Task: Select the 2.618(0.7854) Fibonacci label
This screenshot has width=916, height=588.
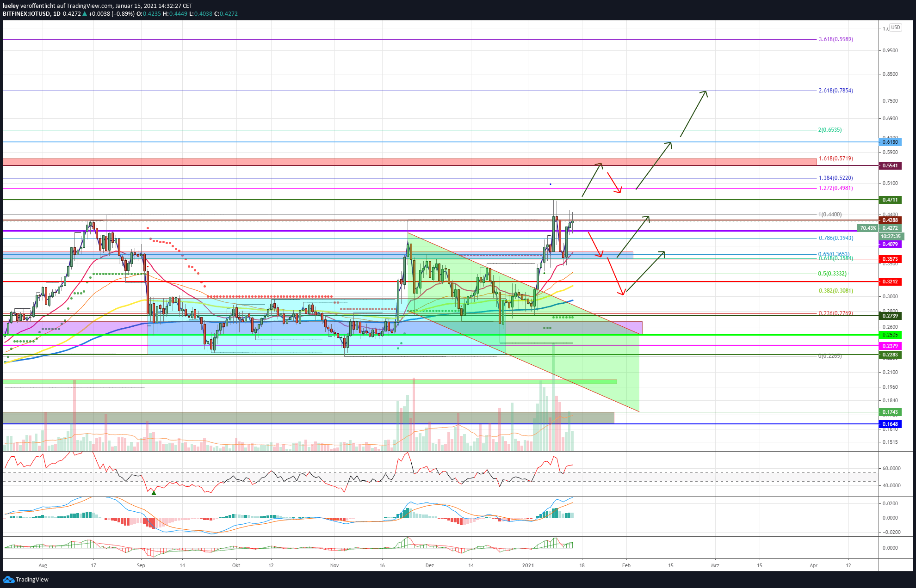Action: coord(836,91)
